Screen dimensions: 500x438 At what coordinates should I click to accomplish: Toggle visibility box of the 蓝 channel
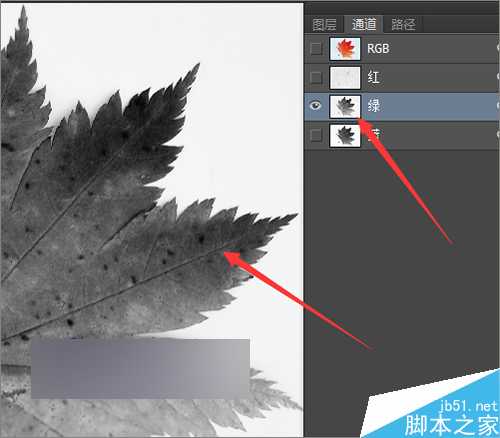(x=315, y=135)
